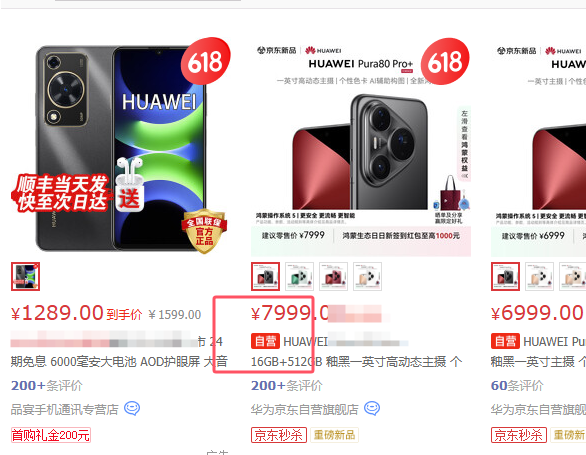
Task: Select green color thumbnail of Pura80 Pro+
Action: (299, 277)
